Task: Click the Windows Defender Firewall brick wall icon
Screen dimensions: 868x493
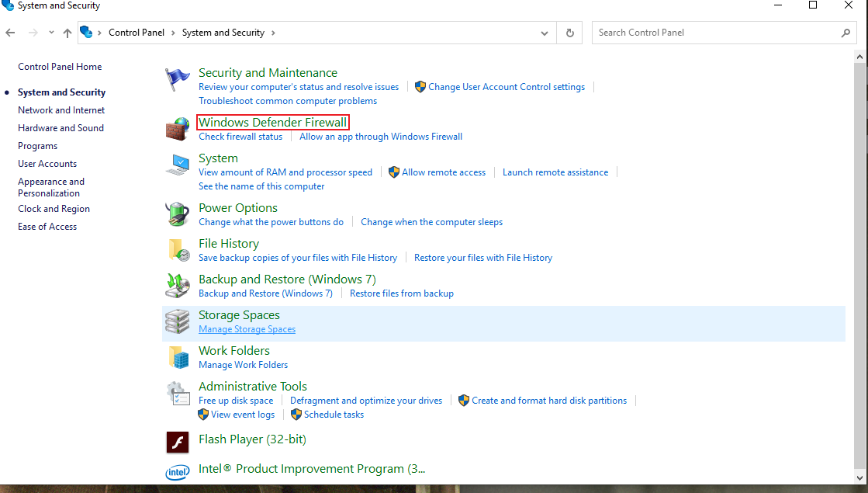Action: [x=177, y=129]
